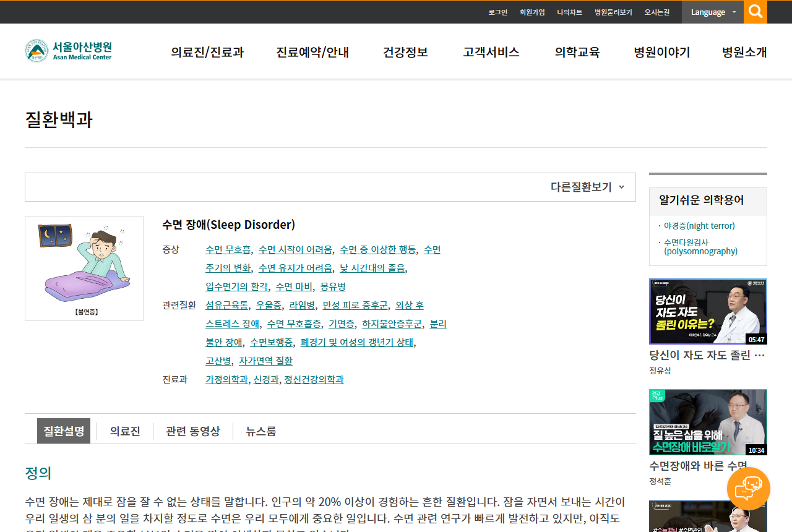Click the 수면 시작이 어려움 symptom link
The image size is (792, 532).
click(x=295, y=250)
